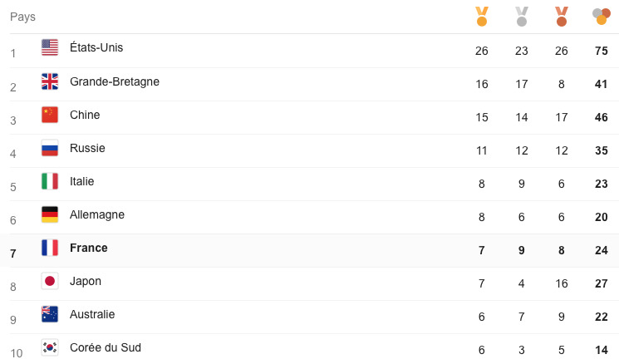Viewport: 619px width, 364px height.
Task: Click the France flag icon
Action: click(50, 248)
